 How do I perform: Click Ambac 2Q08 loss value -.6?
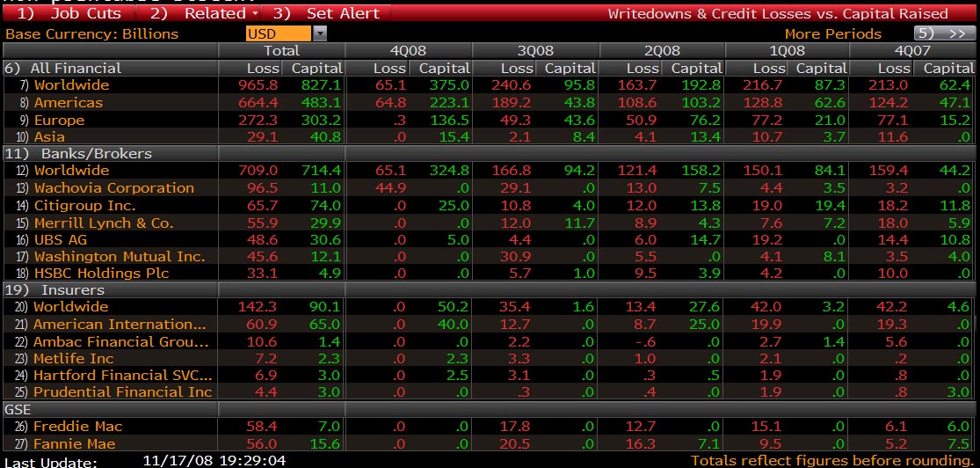pyautogui.click(x=648, y=341)
